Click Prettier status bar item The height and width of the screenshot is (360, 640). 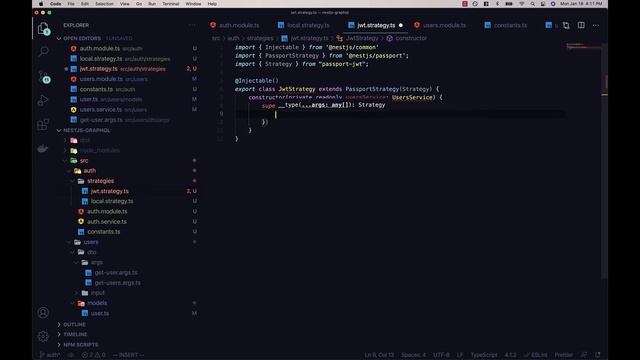tap(564, 355)
